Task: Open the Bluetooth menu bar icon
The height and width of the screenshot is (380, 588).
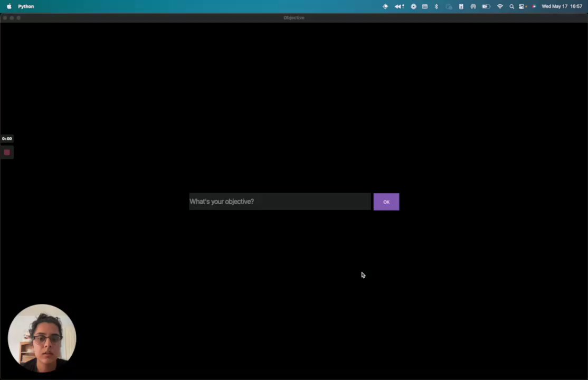Action: click(436, 6)
